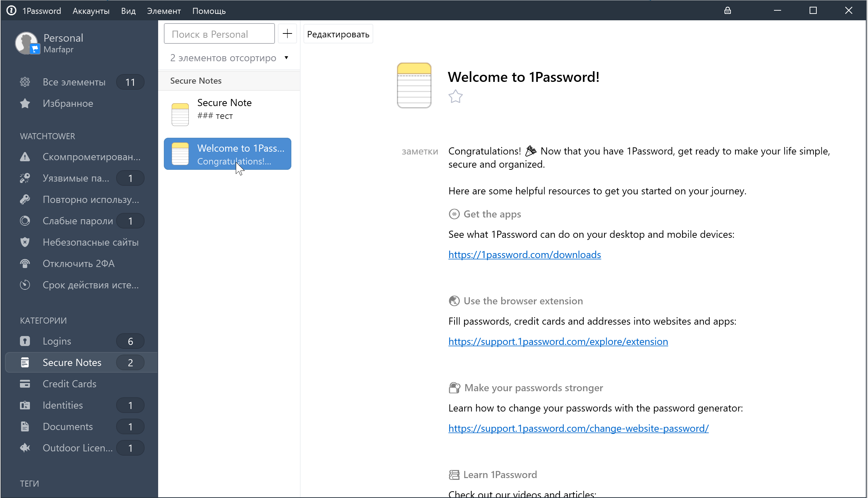Click the Поиск в Personal search field
Viewport: 868px width, 498px height.
(219, 34)
